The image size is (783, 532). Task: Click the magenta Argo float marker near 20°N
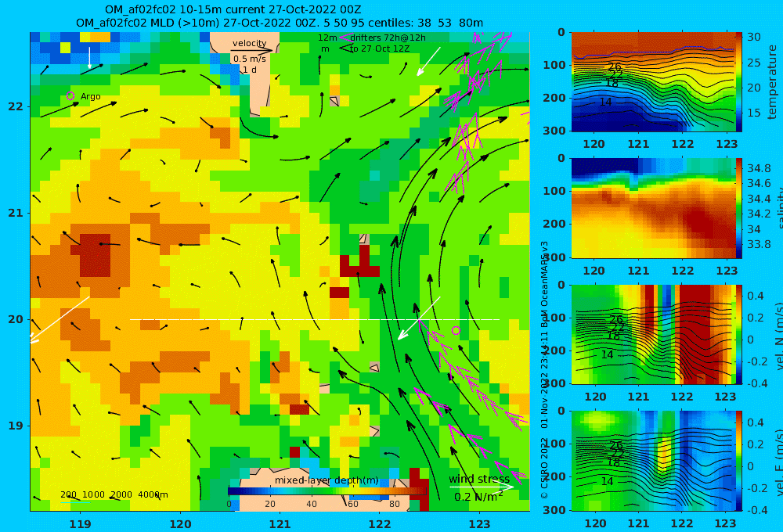(x=456, y=330)
